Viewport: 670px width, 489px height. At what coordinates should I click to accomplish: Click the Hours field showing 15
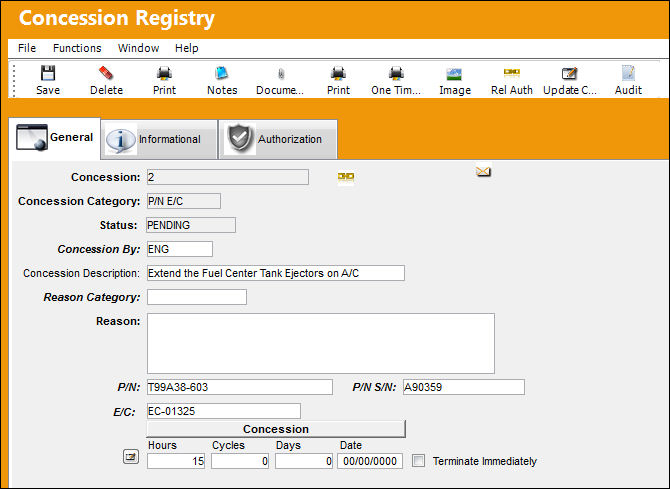coord(176,461)
